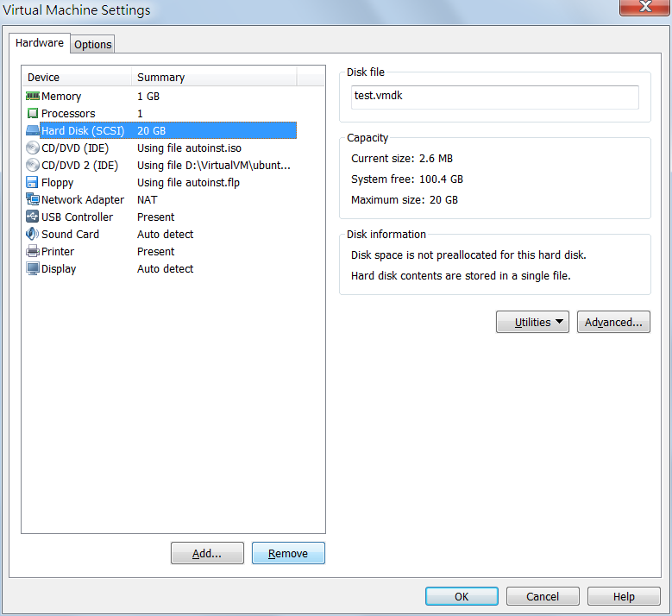This screenshot has height=616, width=672.
Task: Click USB Controller 'Present' summary
Action: [x=155, y=217]
